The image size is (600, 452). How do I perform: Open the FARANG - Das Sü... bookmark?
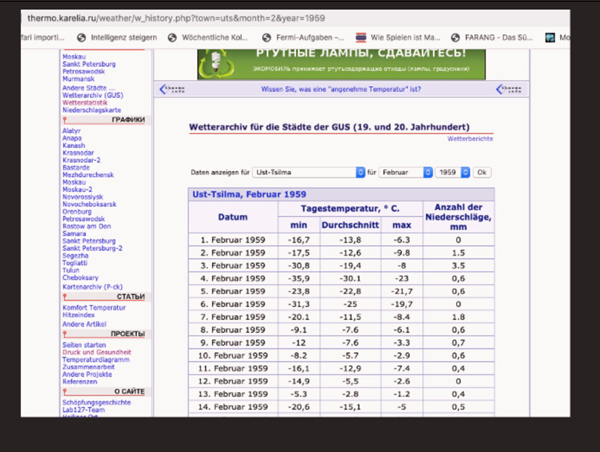[x=499, y=38]
